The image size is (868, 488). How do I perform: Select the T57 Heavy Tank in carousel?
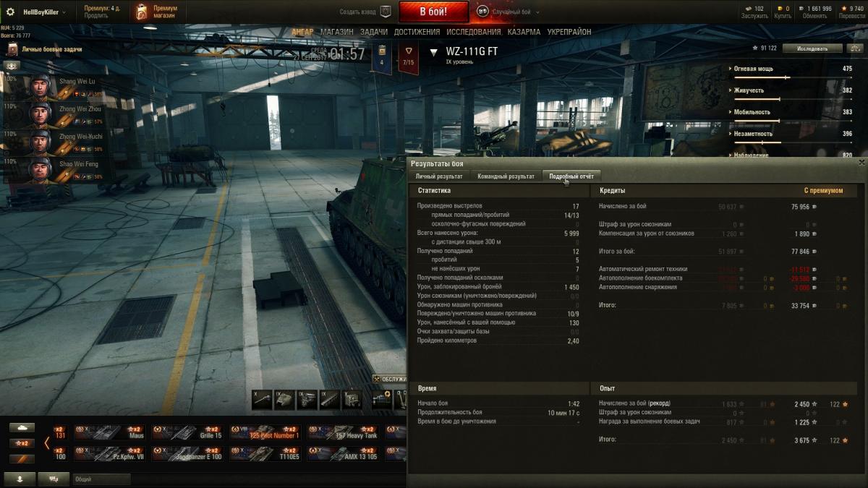click(x=344, y=432)
